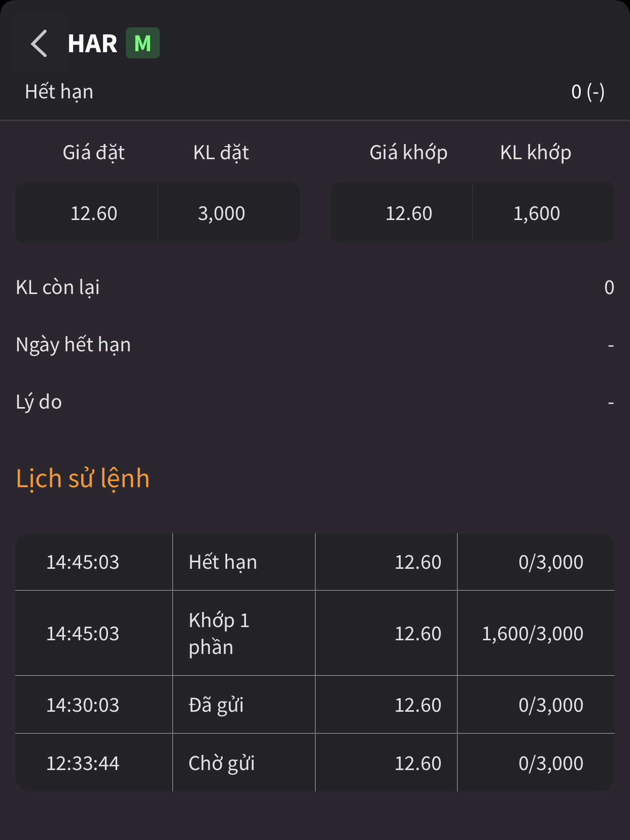Tap the 14:30:03 timestamp
Image resolution: width=630 pixels, height=840 pixels.
[x=83, y=705]
